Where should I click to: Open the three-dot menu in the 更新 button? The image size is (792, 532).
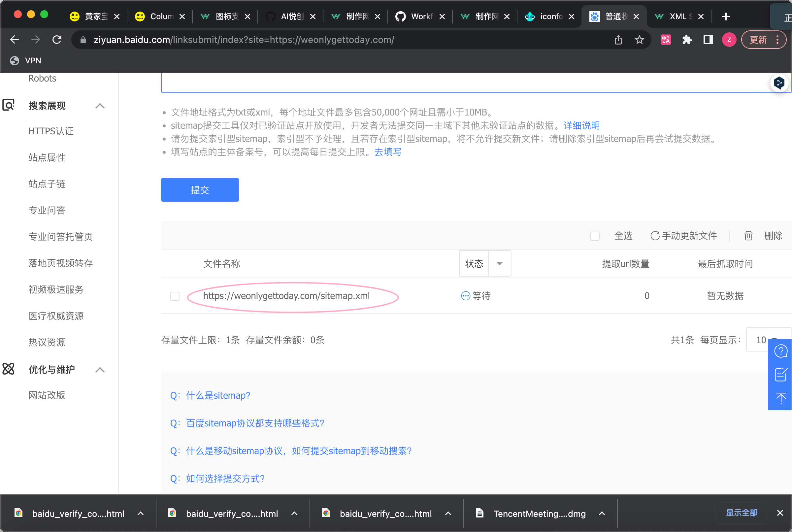point(777,40)
